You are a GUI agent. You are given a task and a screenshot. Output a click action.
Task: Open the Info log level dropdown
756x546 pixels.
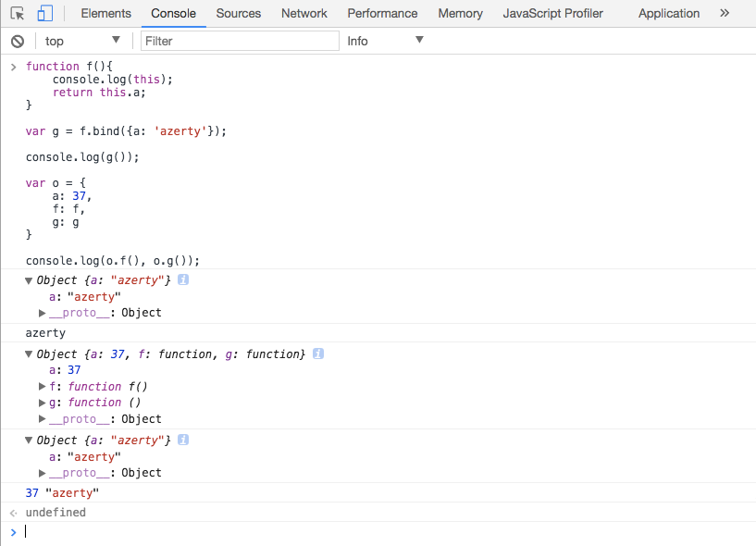(x=384, y=41)
